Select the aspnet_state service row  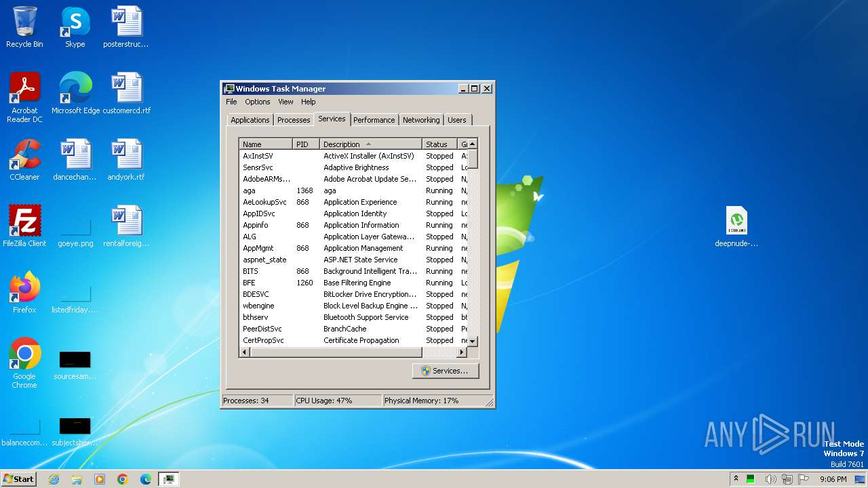pyautogui.click(x=353, y=260)
